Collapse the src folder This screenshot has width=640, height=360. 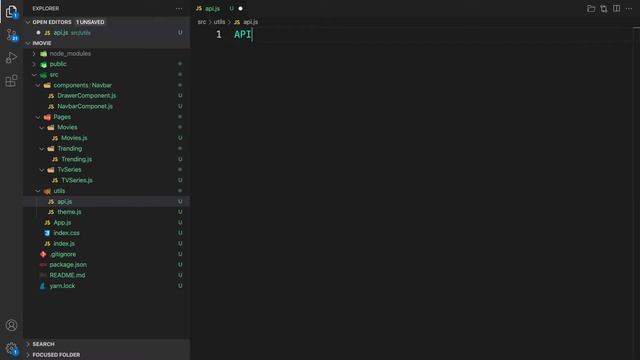click(x=34, y=75)
